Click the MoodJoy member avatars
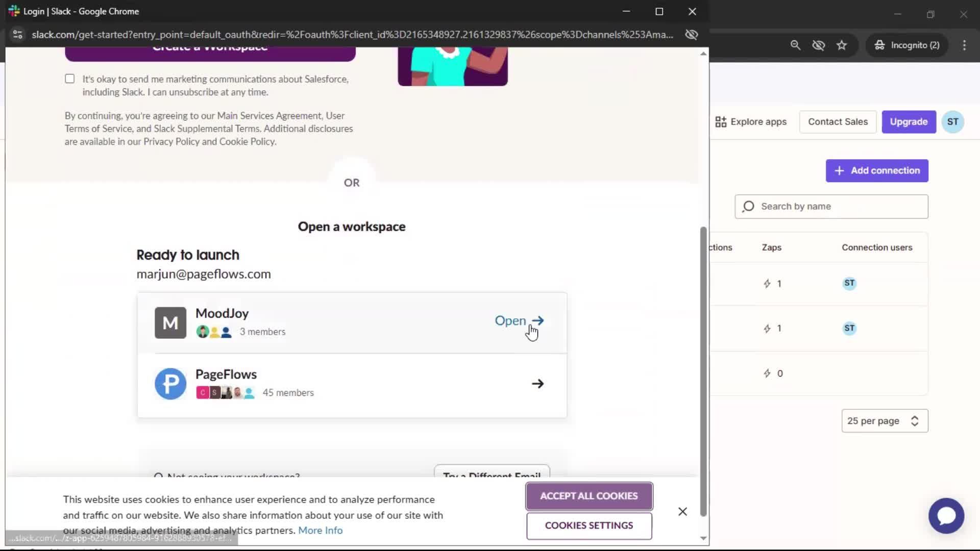Screen dimensions: 980x551 (x=214, y=332)
